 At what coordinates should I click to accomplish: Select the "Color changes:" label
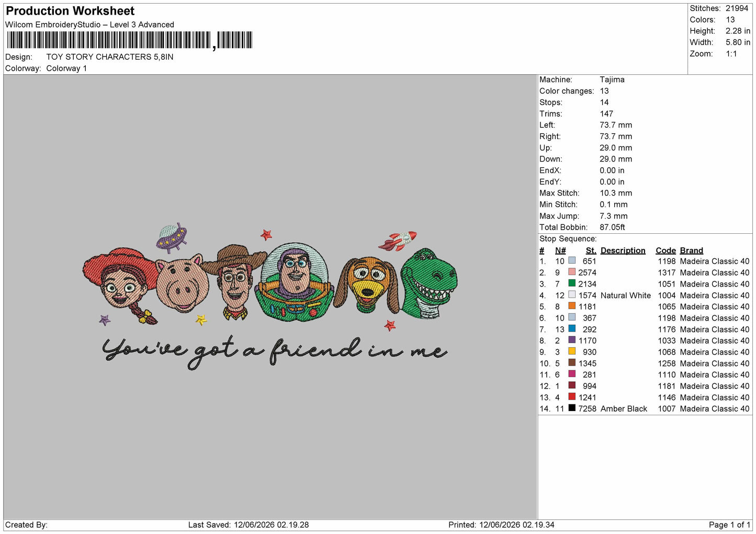point(567,91)
